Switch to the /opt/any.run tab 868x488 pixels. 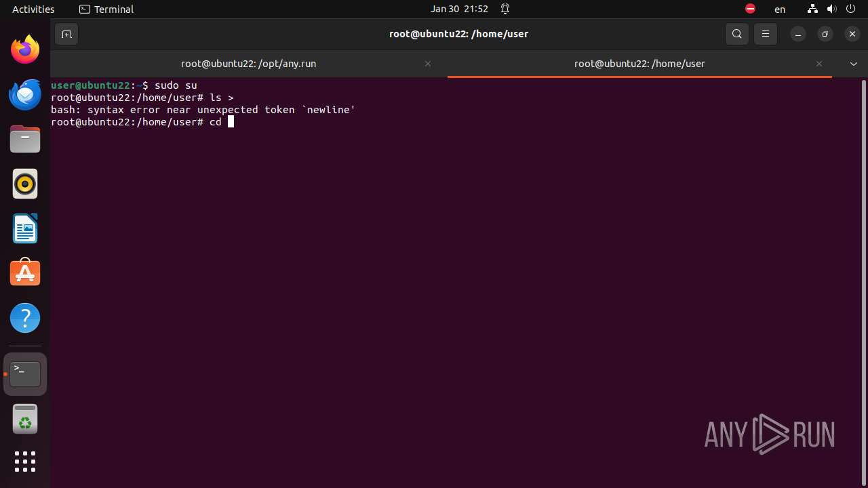tap(248, 64)
